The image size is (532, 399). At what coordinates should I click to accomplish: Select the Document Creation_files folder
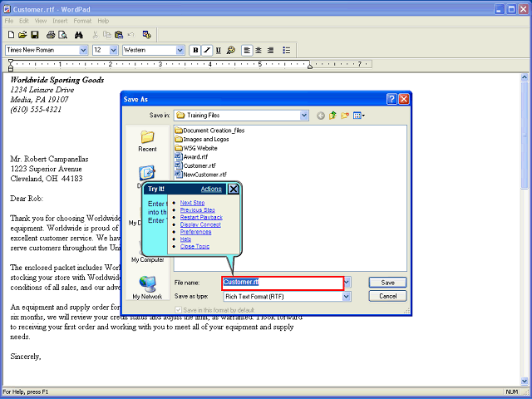[x=209, y=131]
